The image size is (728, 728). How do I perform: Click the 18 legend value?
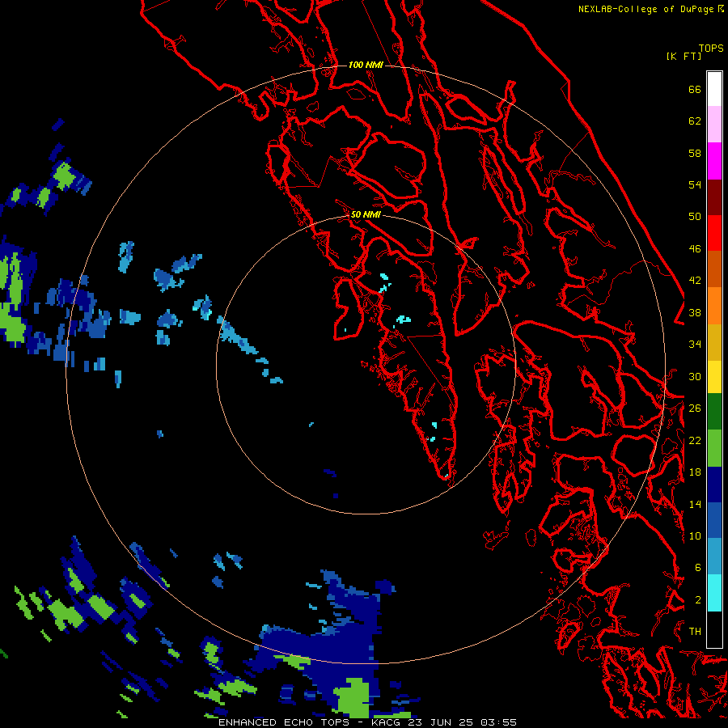click(695, 472)
